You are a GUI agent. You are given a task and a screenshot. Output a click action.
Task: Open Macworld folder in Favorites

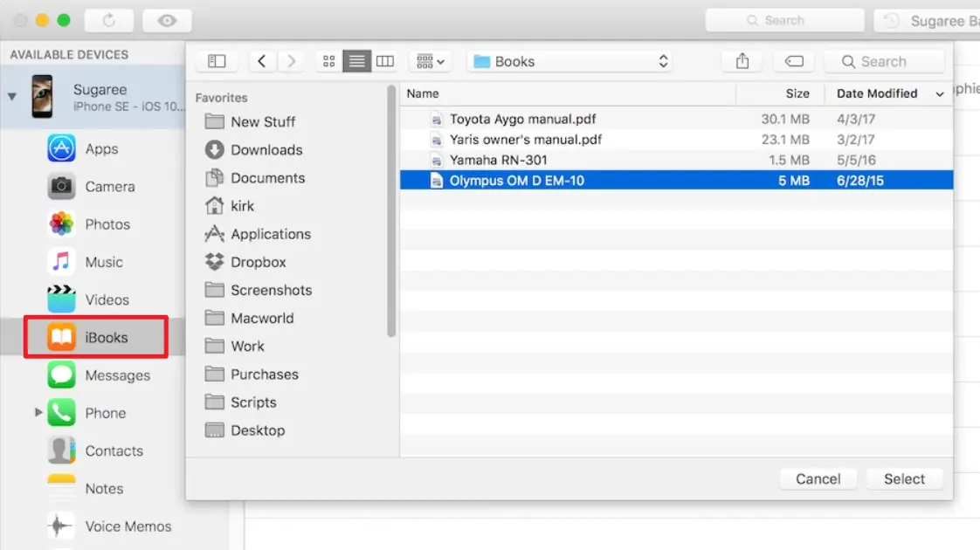click(249, 318)
